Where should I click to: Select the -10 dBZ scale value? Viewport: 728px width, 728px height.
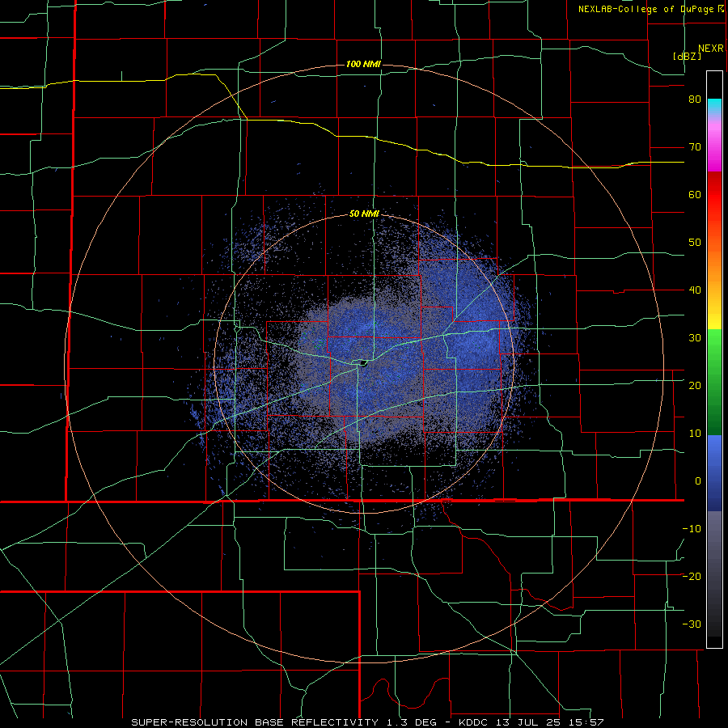[x=692, y=529]
